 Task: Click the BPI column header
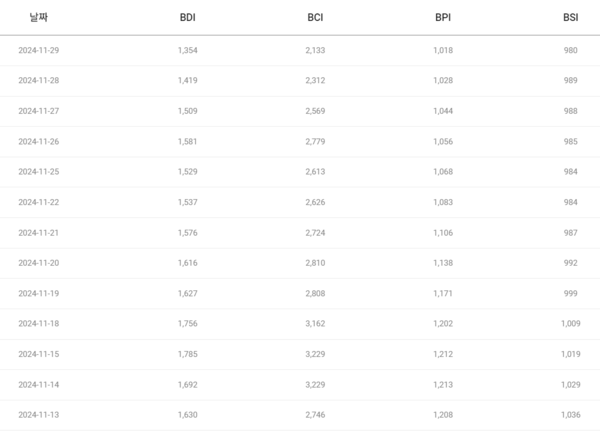[443, 18]
